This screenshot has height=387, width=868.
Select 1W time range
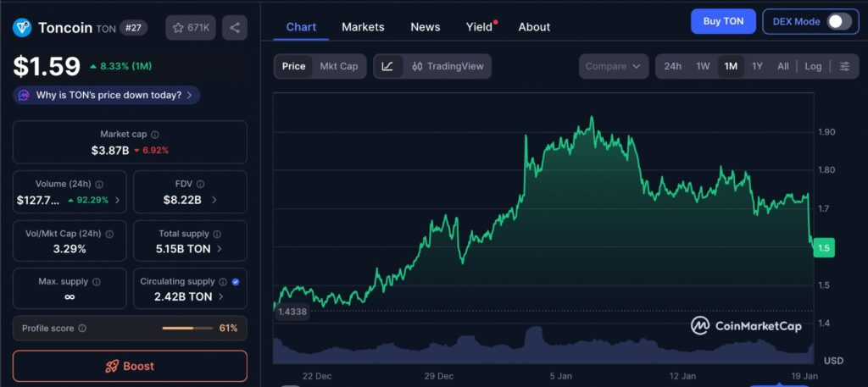coord(703,66)
